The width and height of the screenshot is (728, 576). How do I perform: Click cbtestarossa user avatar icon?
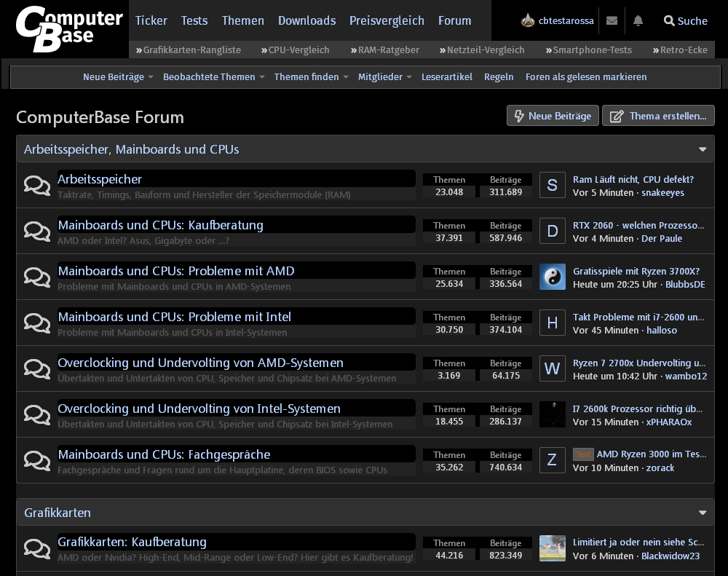click(528, 20)
